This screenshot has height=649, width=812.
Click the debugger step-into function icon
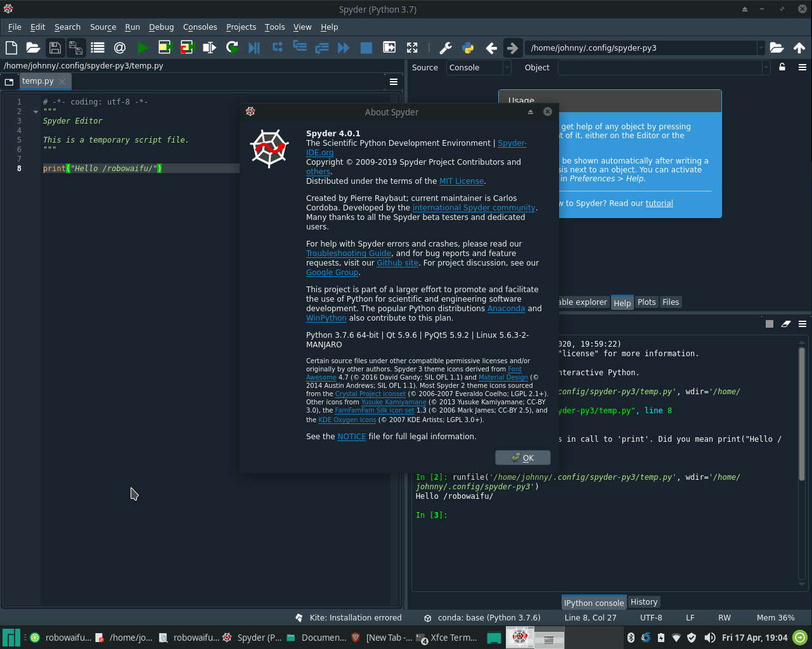tap(299, 48)
